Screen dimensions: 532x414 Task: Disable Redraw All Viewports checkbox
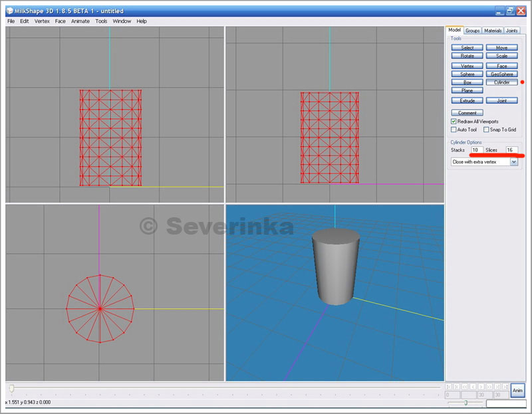pos(454,122)
